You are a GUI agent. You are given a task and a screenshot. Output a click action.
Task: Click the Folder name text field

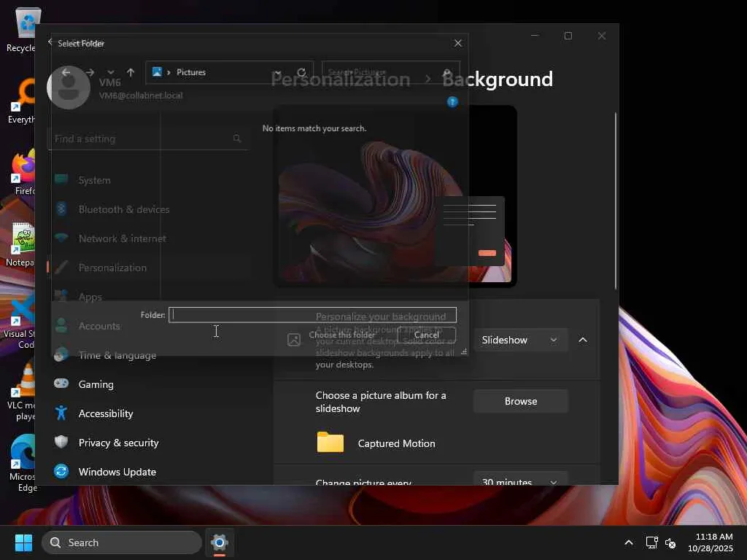coord(312,315)
